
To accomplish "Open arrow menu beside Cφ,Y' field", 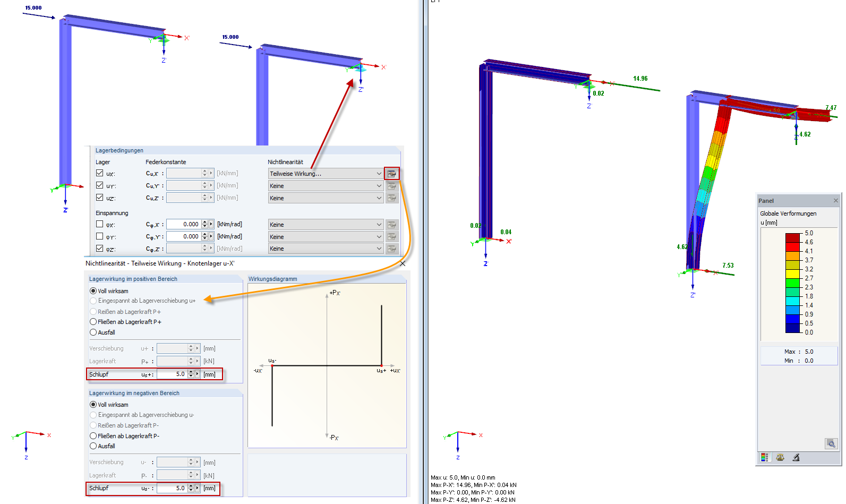I will (x=211, y=236).
